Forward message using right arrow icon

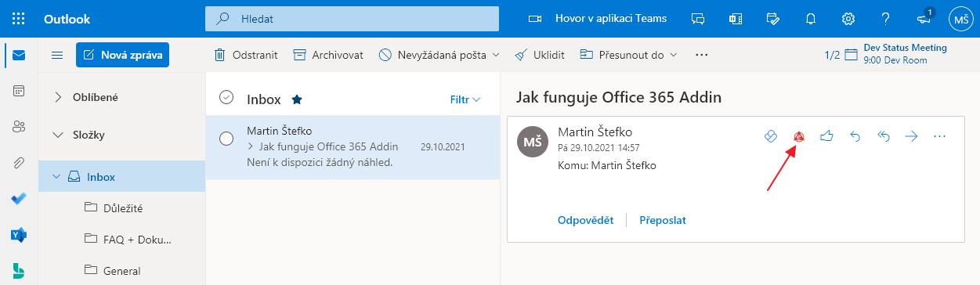tap(911, 136)
